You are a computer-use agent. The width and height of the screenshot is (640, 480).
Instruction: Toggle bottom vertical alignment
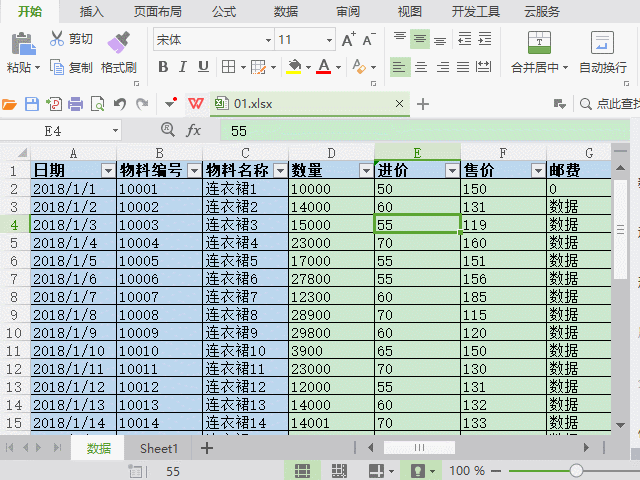440,40
